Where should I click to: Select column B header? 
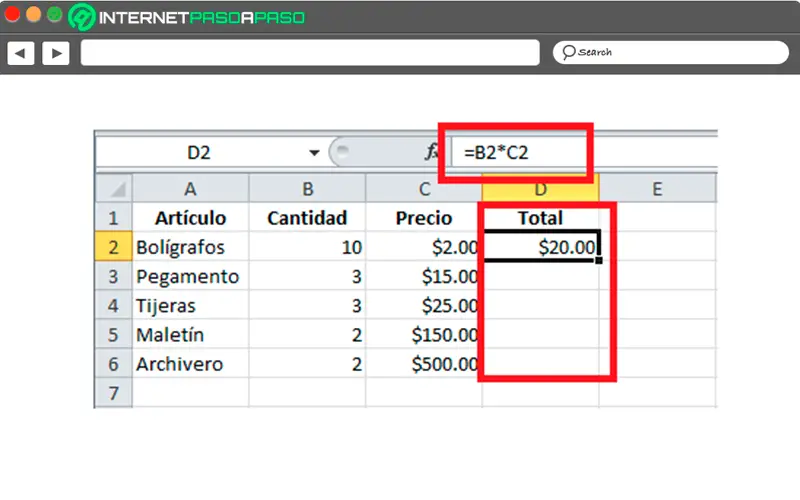(307, 189)
